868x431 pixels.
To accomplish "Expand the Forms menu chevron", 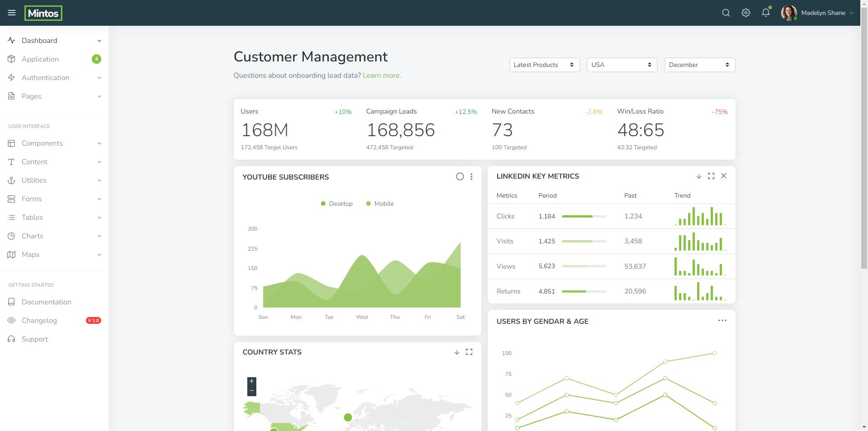I will coord(99,199).
